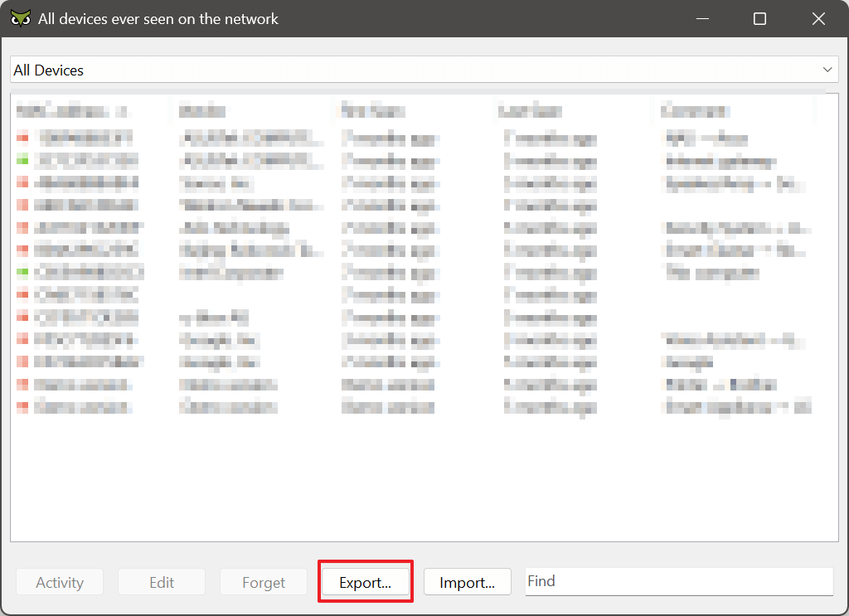Click the owl application icon in the title bar
The width and height of the screenshot is (849, 616).
[20, 17]
